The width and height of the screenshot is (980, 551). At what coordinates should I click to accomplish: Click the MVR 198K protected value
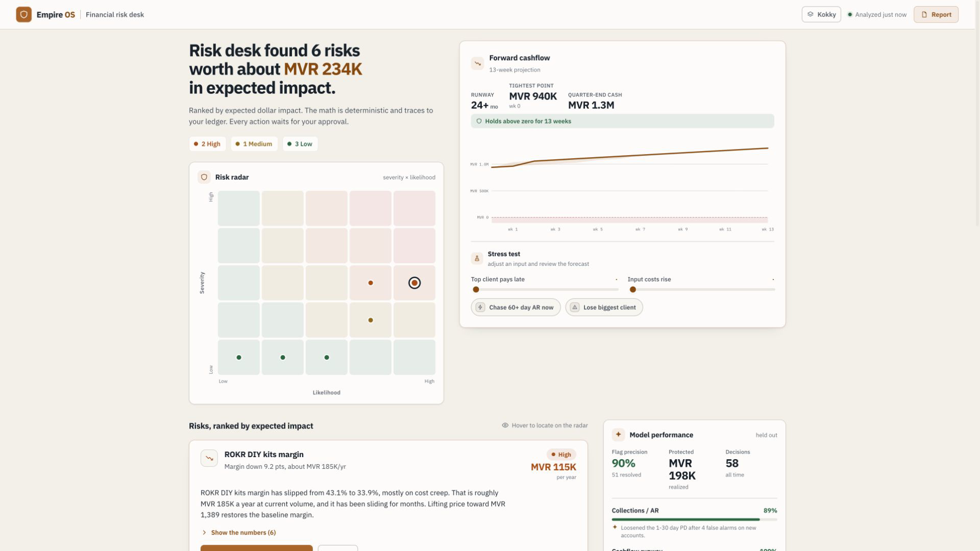pyautogui.click(x=682, y=469)
